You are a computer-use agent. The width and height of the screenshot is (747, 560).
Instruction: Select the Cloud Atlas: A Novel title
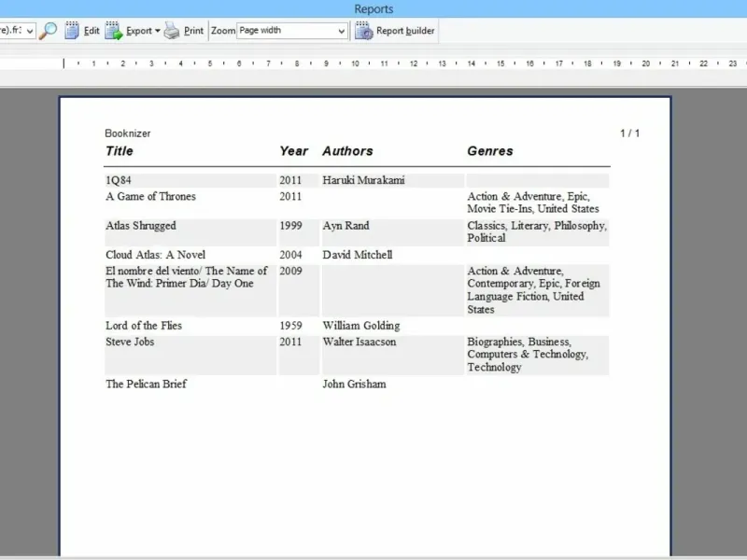tap(156, 255)
